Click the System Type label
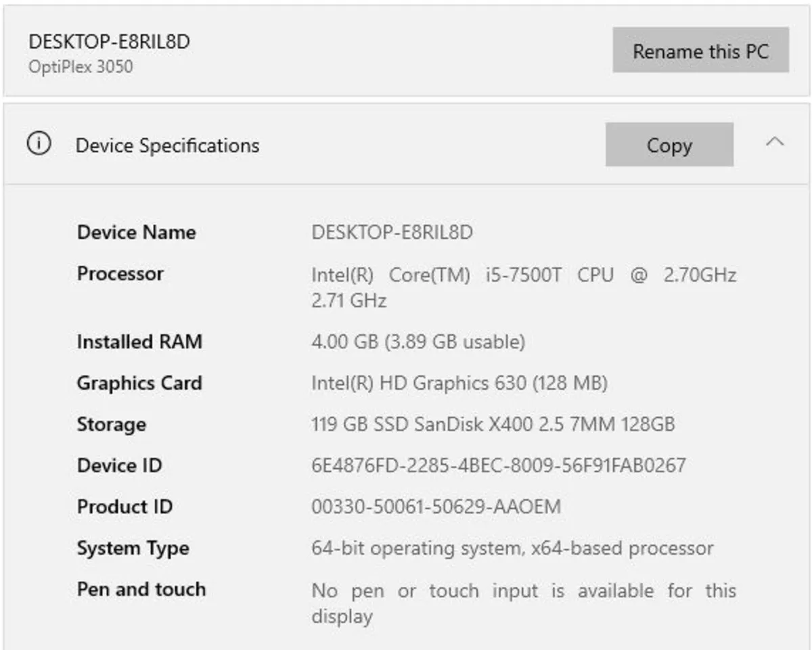This screenshot has width=812, height=650. [133, 548]
